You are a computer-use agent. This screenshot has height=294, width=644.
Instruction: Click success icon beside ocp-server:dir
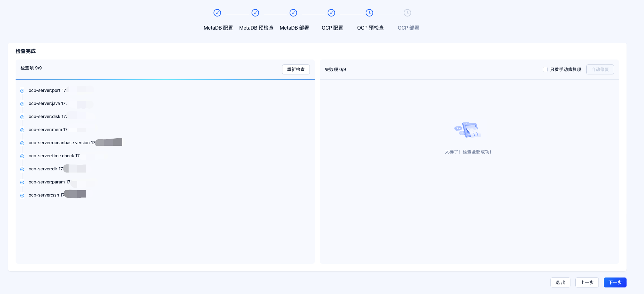22,169
